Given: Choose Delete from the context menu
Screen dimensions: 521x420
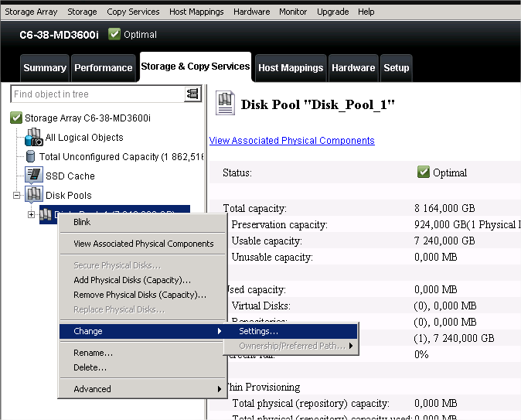Looking at the screenshot, I should [x=143, y=367].
